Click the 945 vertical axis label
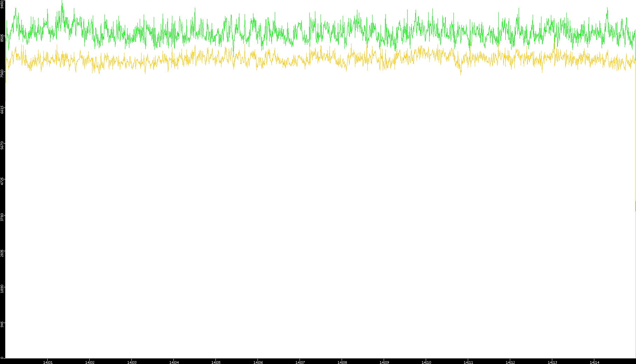Image resolution: width=636 pixels, height=364 pixels. pos(2,324)
